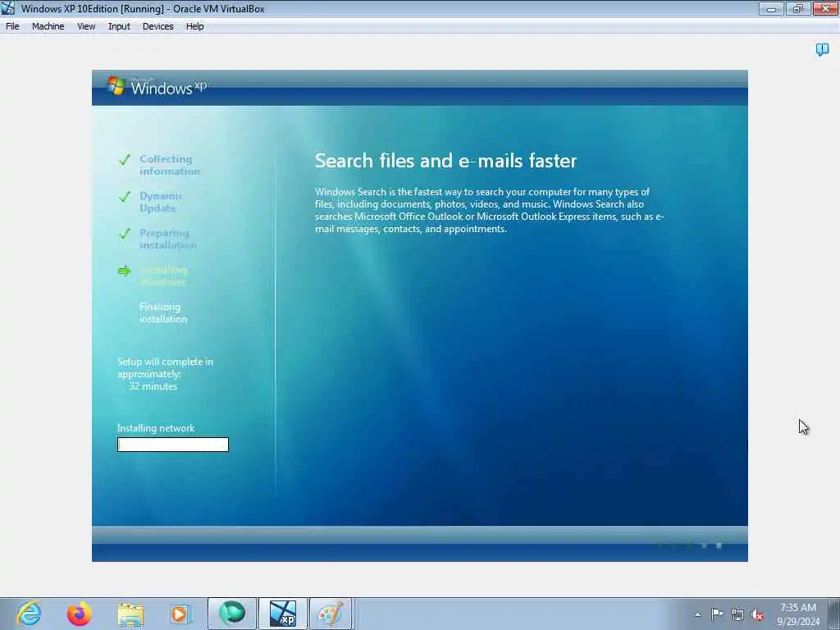Screen dimensions: 840x630
Task: Click the Installing network progress bar
Action: point(173,445)
